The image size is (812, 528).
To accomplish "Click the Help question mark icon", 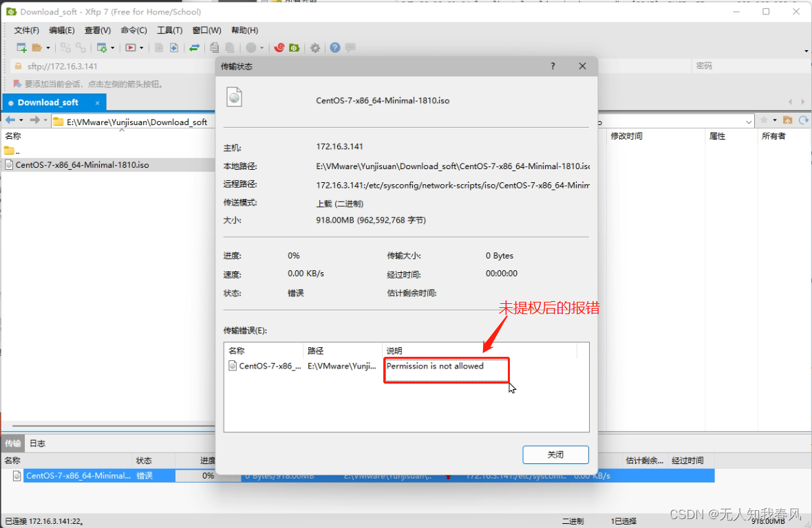I will pyautogui.click(x=335, y=47).
